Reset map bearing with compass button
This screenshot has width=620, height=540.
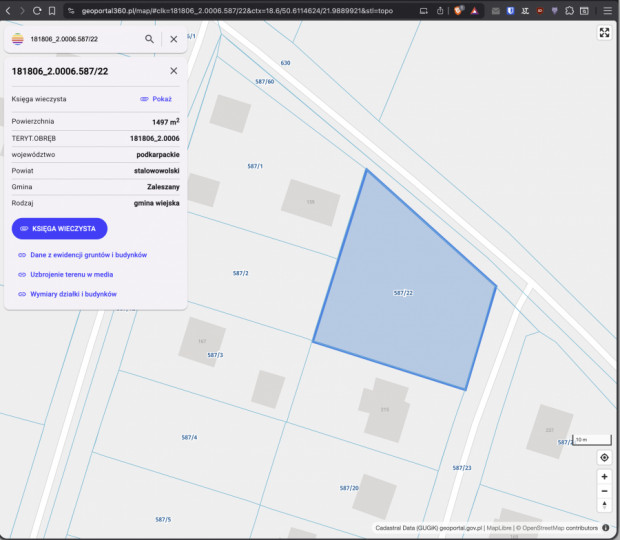(604, 505)
